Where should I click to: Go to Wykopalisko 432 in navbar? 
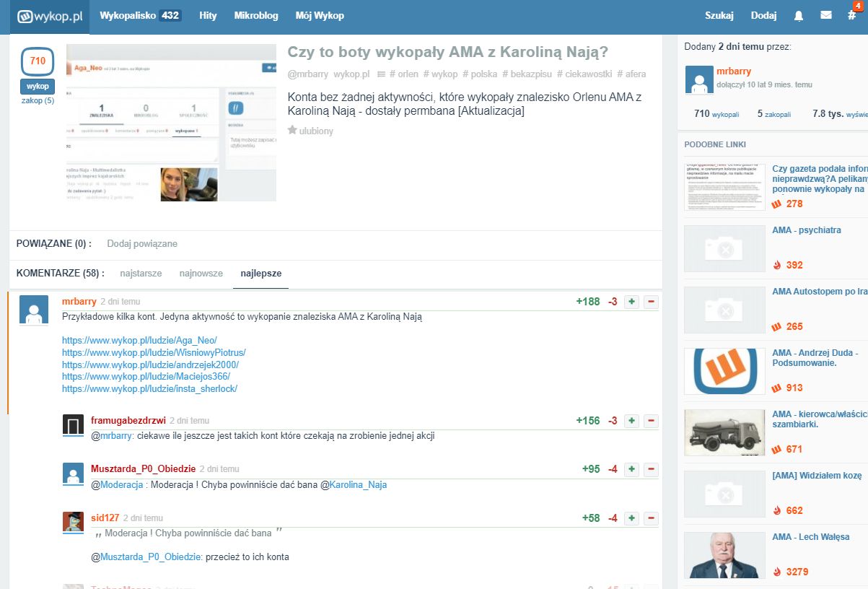click(140, 15)
